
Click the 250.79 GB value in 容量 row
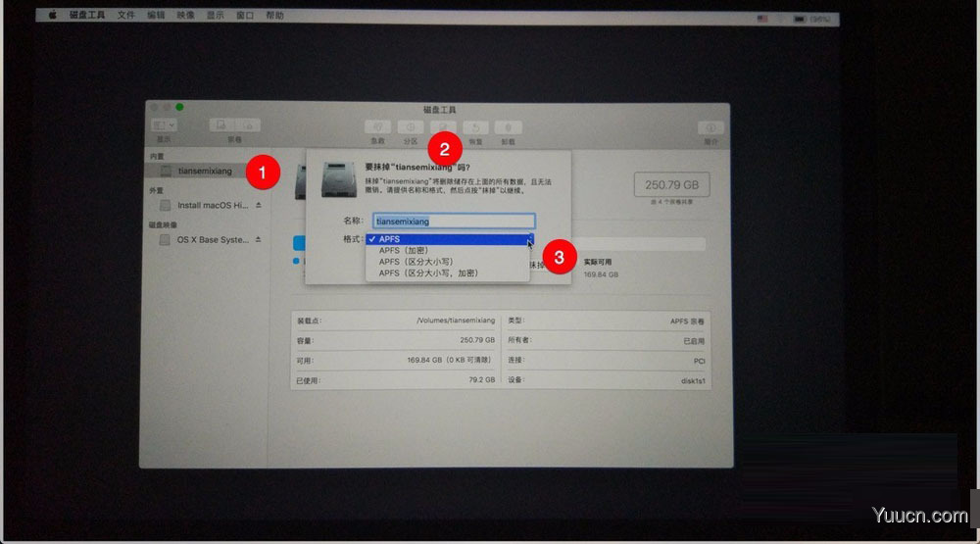(477, 340)
